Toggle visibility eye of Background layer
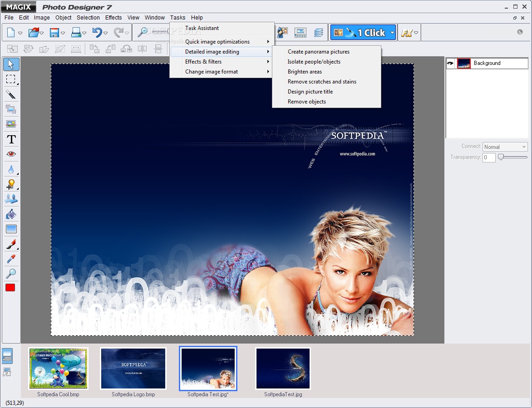 coord(450,63)
